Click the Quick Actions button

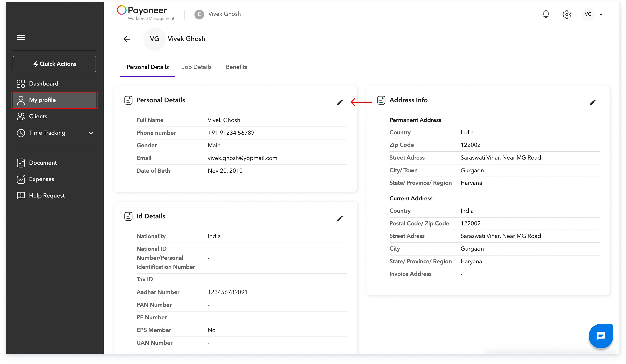54,64
